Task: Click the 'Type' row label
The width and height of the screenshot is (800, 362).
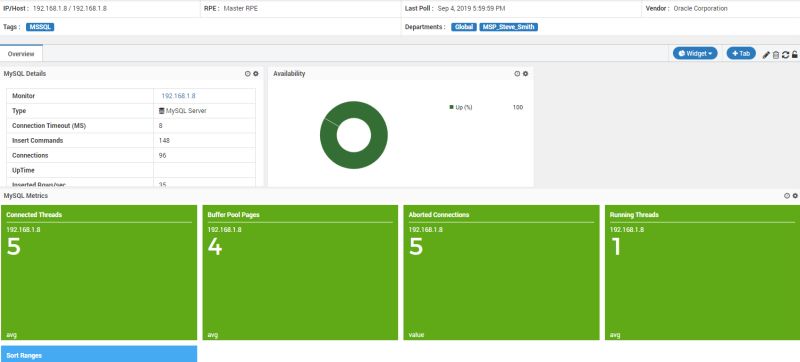Action: tap(19, 111)
